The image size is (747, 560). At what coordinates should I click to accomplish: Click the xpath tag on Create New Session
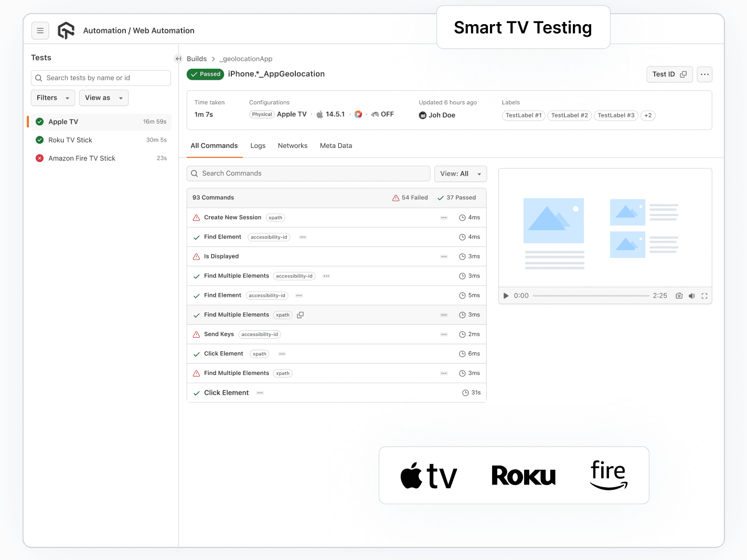[x=275, y=218]
